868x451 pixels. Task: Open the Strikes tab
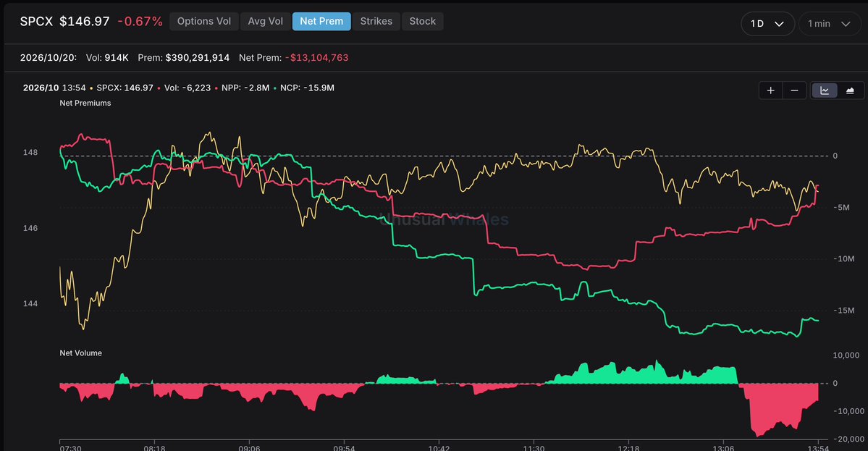[x=376, y=21]
